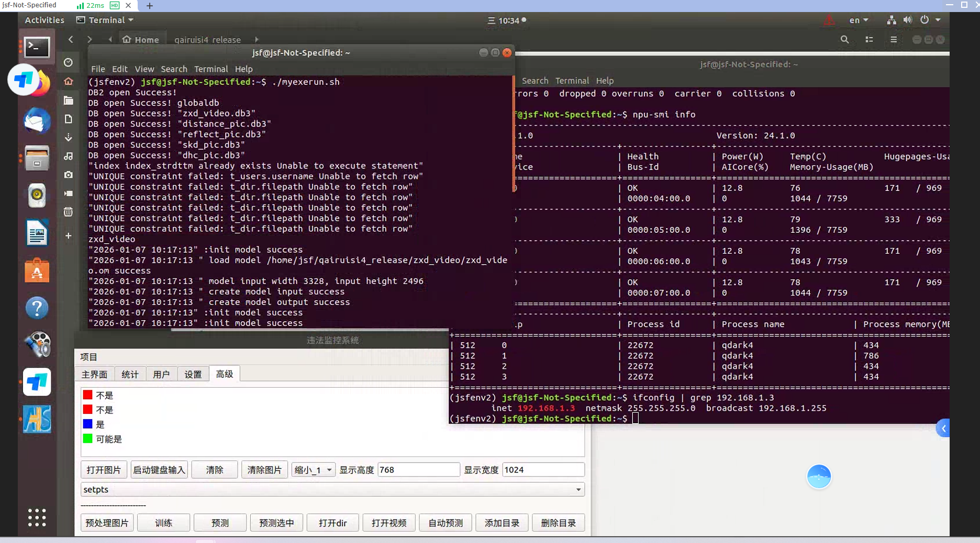Open the Search menu in the terminal
The height and width of the screenshot is (543, 980).
click(x=174, y=69)
